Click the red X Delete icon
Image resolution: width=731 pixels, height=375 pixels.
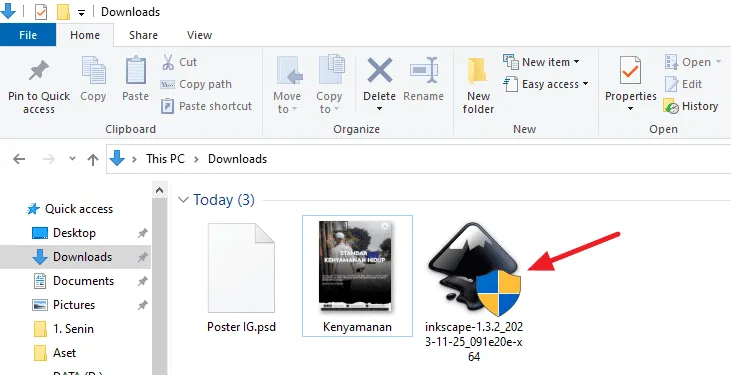tap(379, 70)
